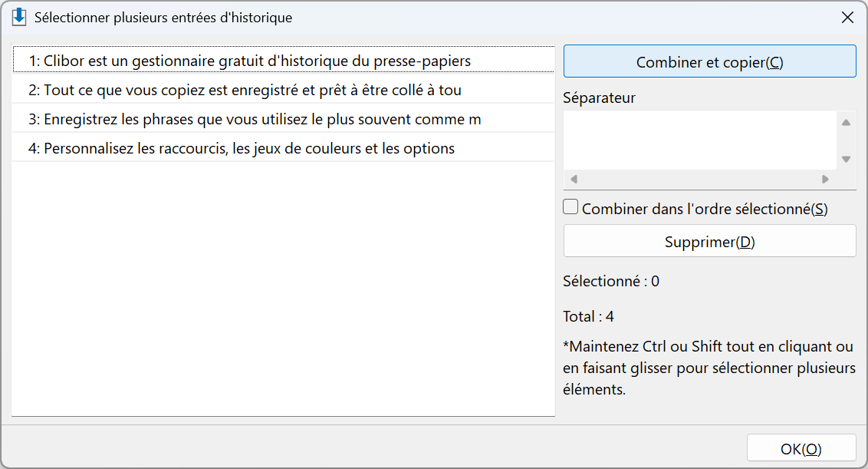Click the "Sélectionné : 0" counter label

point(611,281)
